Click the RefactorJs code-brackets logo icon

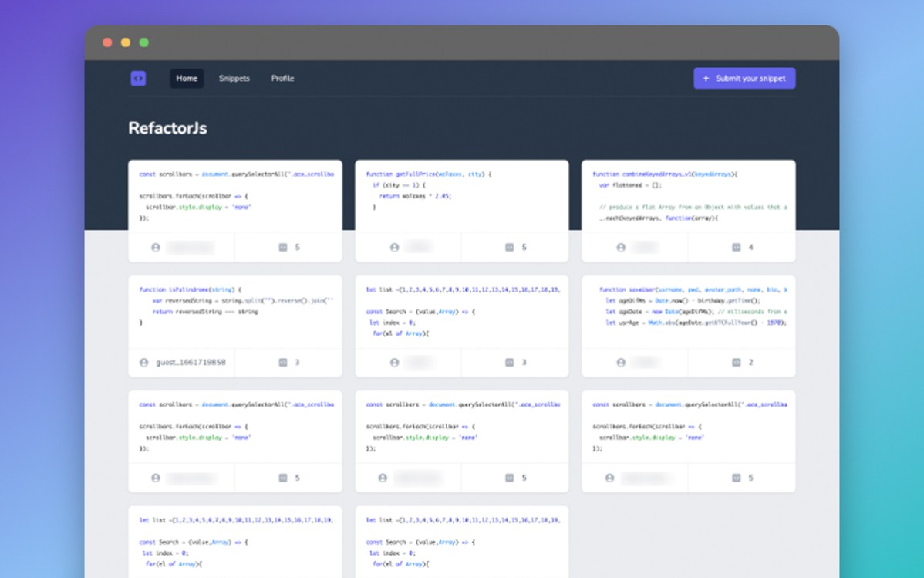click(x=138, y=79)
